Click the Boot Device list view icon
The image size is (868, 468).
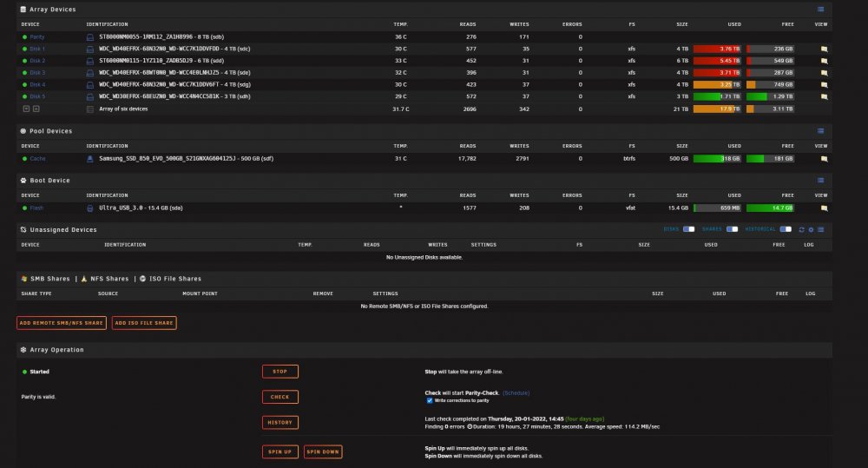[x=820, y=181]
